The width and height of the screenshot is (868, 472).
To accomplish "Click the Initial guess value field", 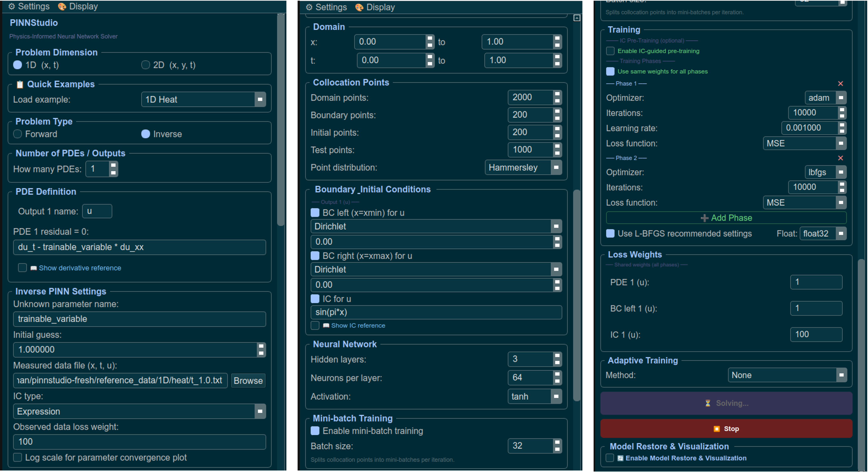I will coord(140,349).
